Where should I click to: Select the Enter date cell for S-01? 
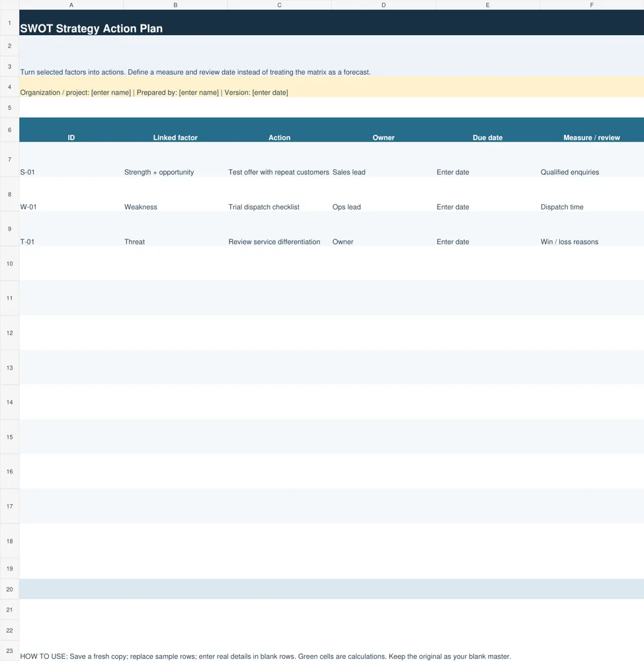[x=488, y=159]
